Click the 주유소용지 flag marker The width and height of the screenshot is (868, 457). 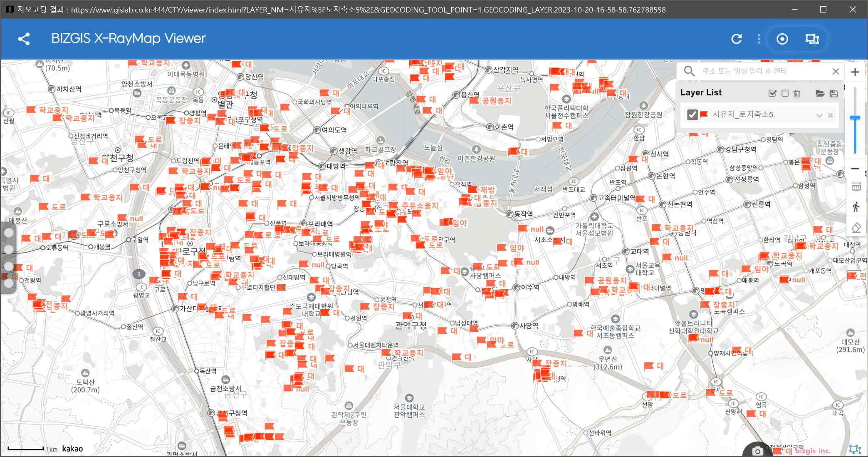tap(393, 205)
